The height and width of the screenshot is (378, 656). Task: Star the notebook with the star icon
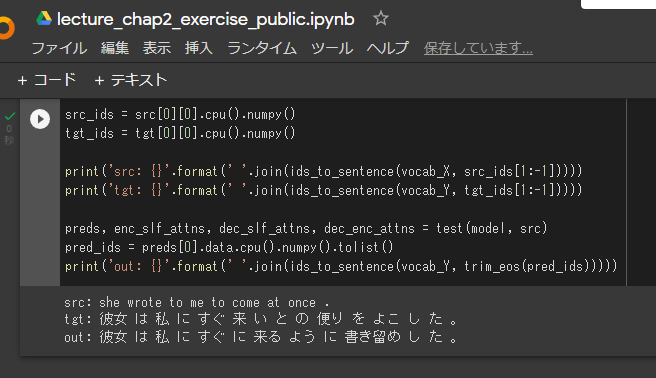pyautogui.click(x=381, y=18)
